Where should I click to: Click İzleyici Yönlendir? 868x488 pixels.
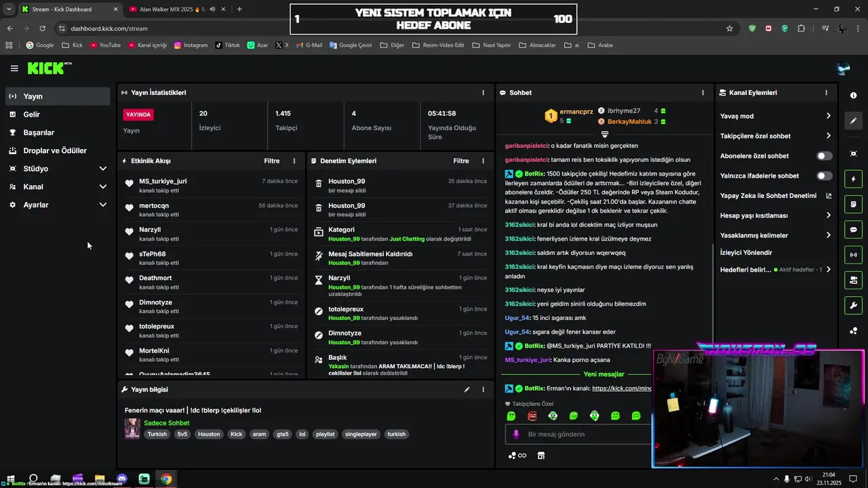(x=746, y=253)
